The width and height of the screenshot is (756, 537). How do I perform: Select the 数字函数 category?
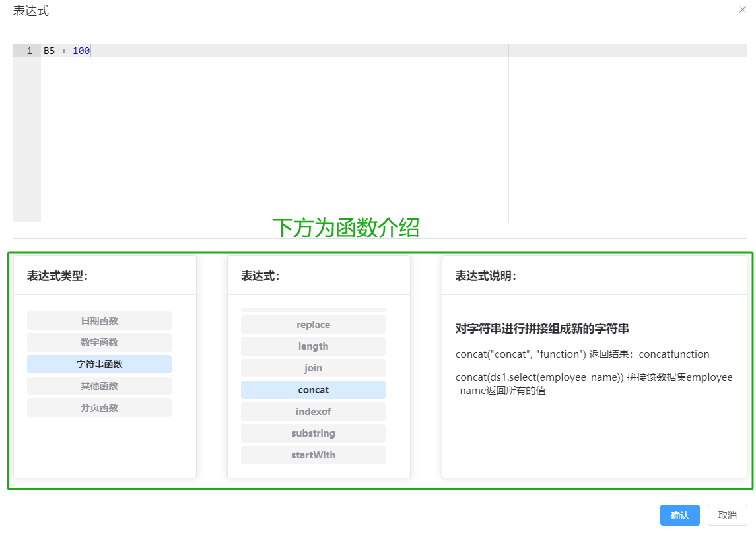[99, 342]
